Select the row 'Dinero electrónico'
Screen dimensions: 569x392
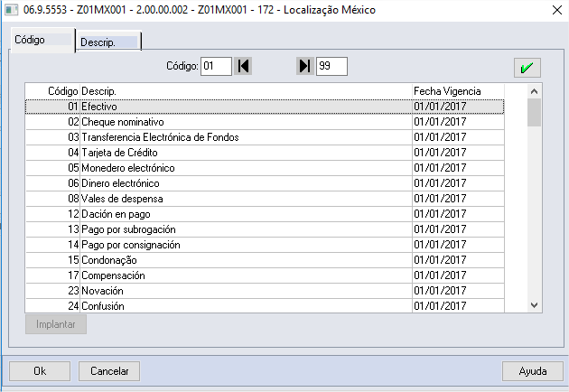coord(265,183)
